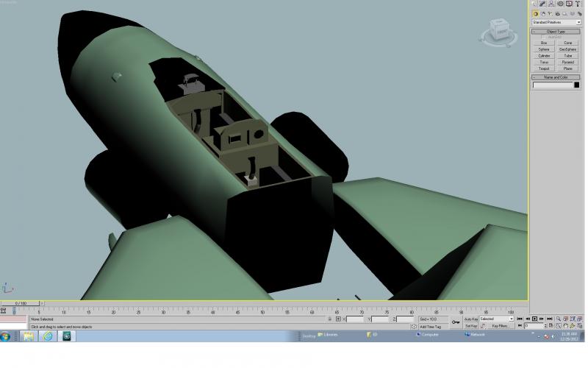Select the Geometry category icon
Viewport: 588px width, 368px height.
pos(536,14)
